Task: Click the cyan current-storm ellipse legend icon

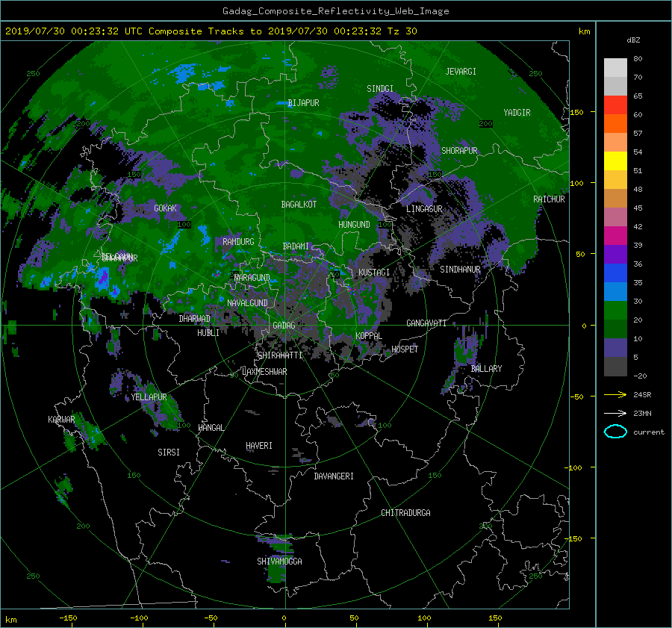Action: coord(615,432)
